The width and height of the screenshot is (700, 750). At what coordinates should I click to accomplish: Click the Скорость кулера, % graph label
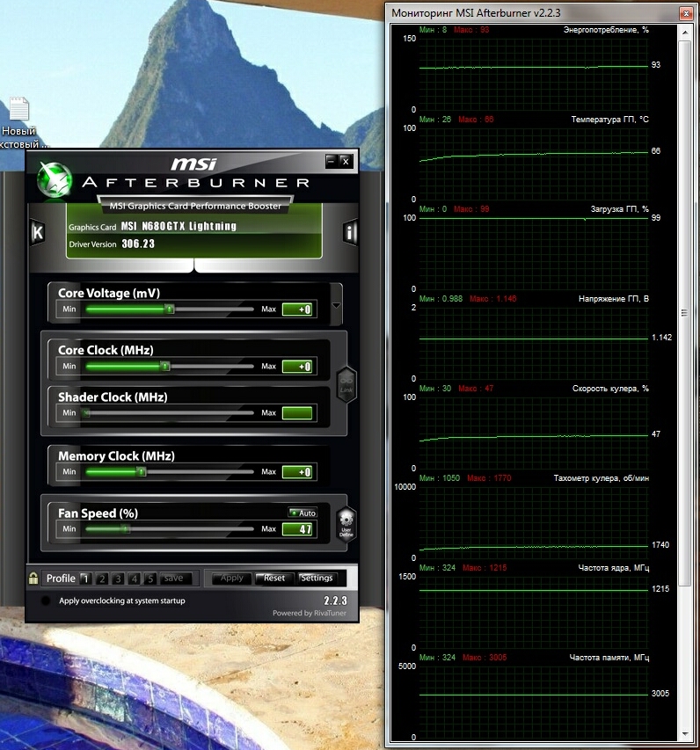[x=610, y=389]
